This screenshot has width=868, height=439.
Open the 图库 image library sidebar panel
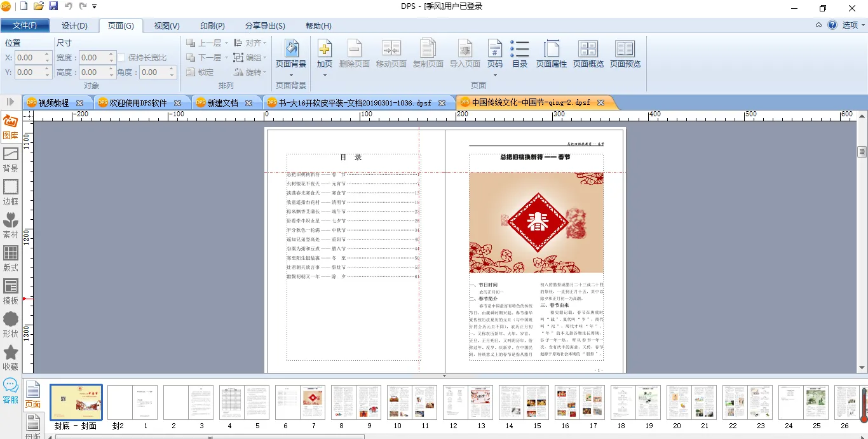click(x=11, y=126)
